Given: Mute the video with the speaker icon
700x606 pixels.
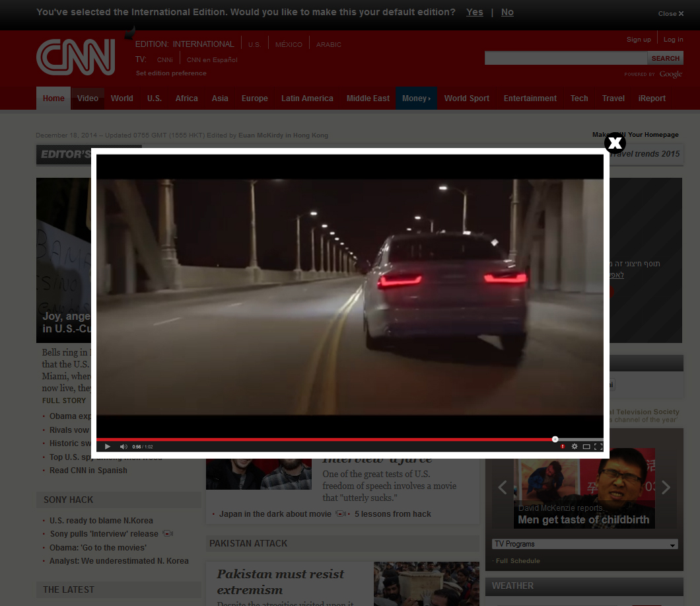Looking at the screenshot, I should pos(123,447).
